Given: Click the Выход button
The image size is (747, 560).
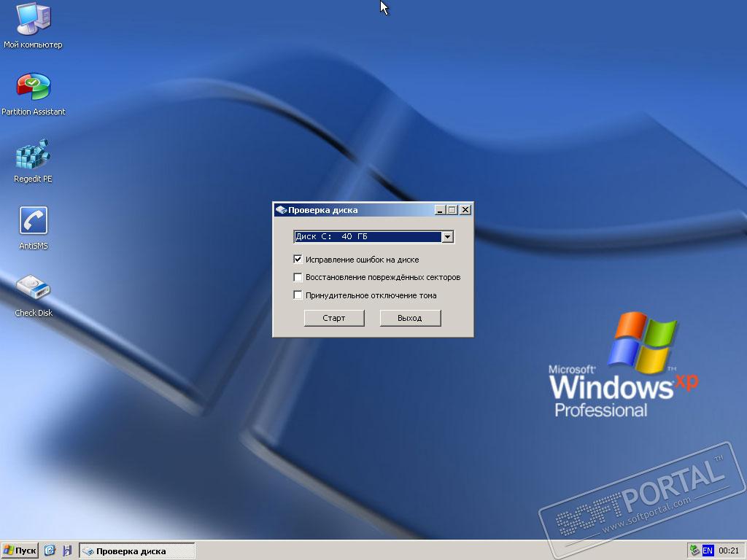Looking at the screenshot, I should pos(410,318).
